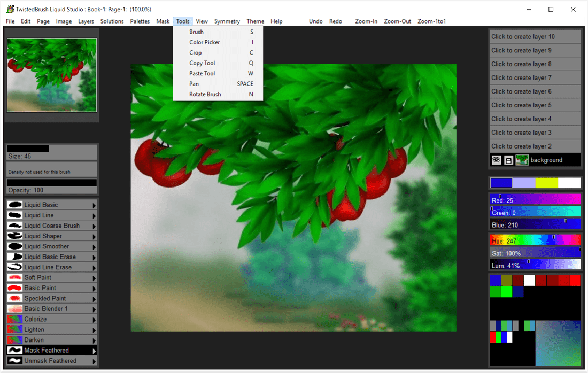This screenshot has height=373, width=588.
Task: Pick the Colorize brush icon
Action: pyautogui.click(x=15, y=320)
